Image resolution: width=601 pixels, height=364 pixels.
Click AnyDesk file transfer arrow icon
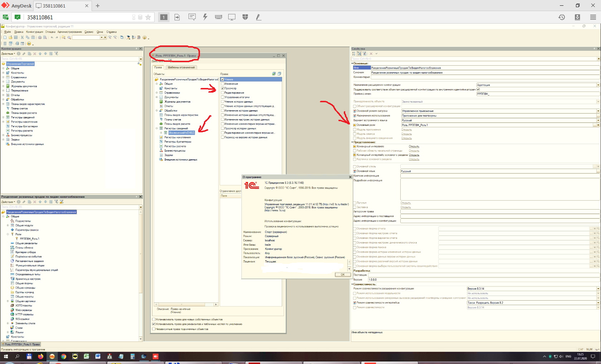[x=177, y=17]
